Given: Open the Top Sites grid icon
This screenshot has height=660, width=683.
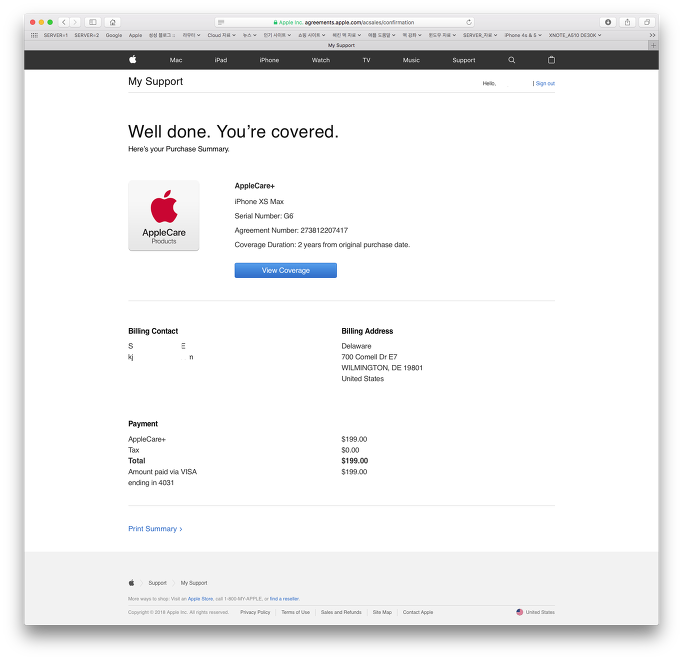Looking at the screenshot, I should click(34, 35).
